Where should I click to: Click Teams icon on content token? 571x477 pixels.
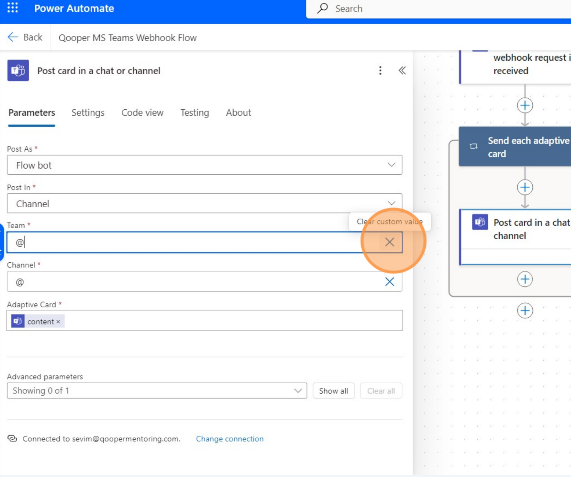(18, 321)
